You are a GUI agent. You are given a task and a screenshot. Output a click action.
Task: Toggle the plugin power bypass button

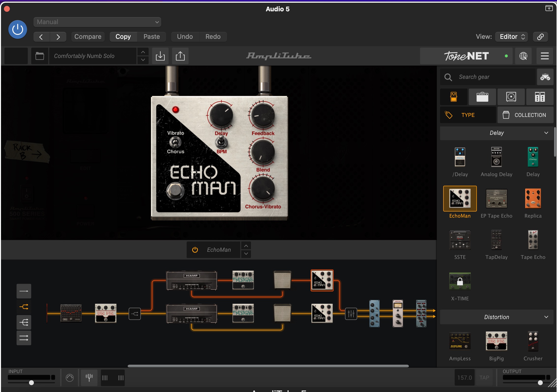pyautogui.click(x=17, y=29)
